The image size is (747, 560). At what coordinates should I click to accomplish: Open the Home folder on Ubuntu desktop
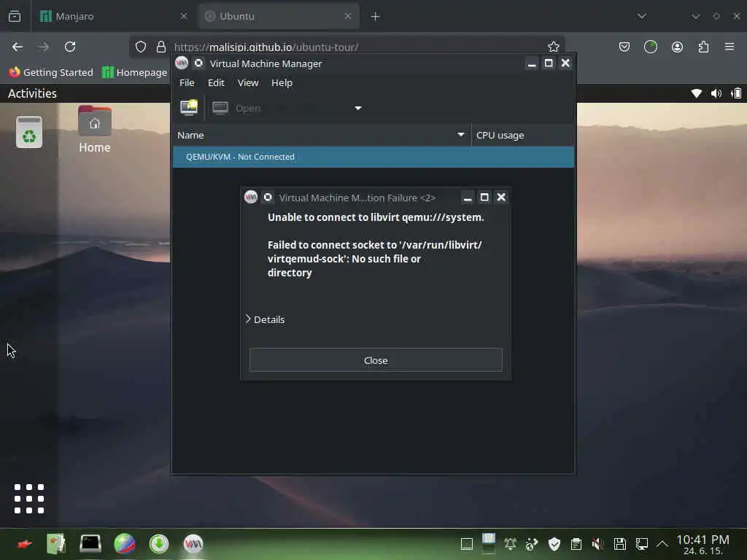click(95, 130)
